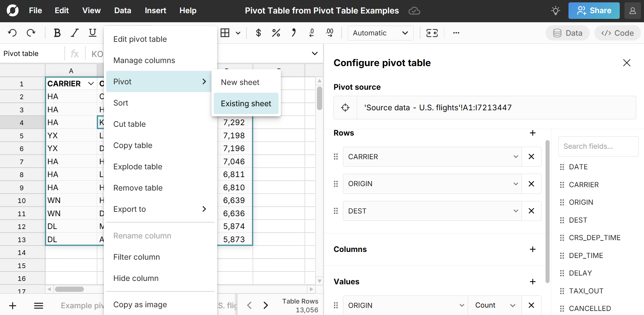Switch to Code view
This screenshot has width=644, height=315.
pyautogui.click(x=617, y=33)
